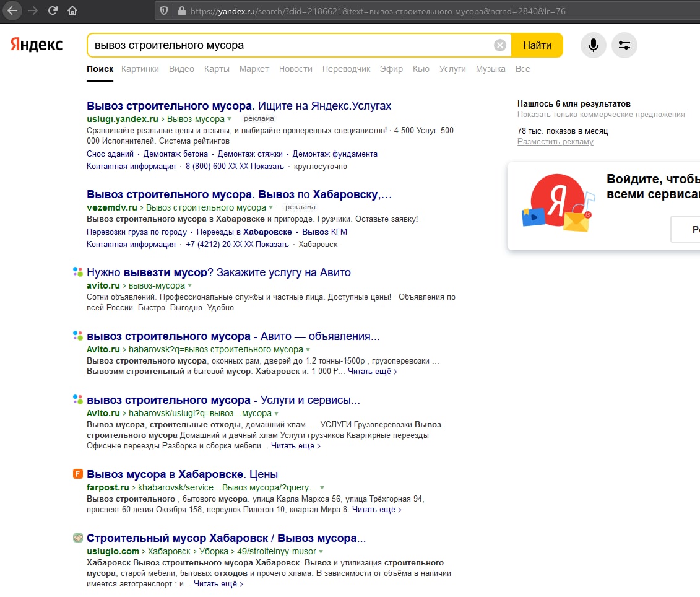Click the browser forward arrow
This screenshot has height=597, width=700.
pos(33,11)
